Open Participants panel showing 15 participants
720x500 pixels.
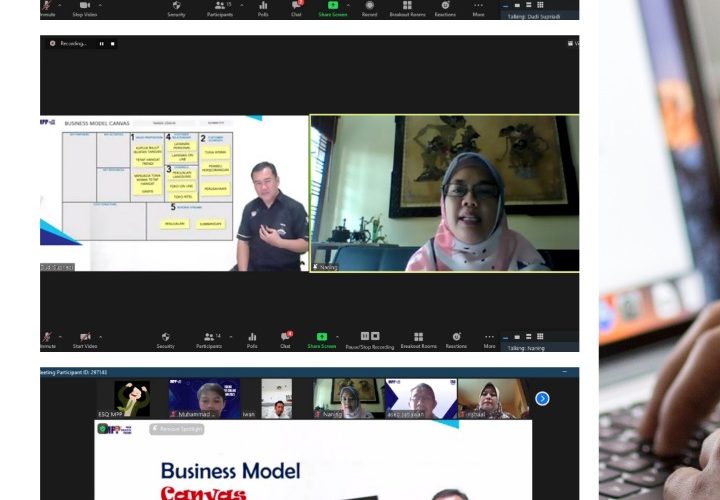click(220, 7)
